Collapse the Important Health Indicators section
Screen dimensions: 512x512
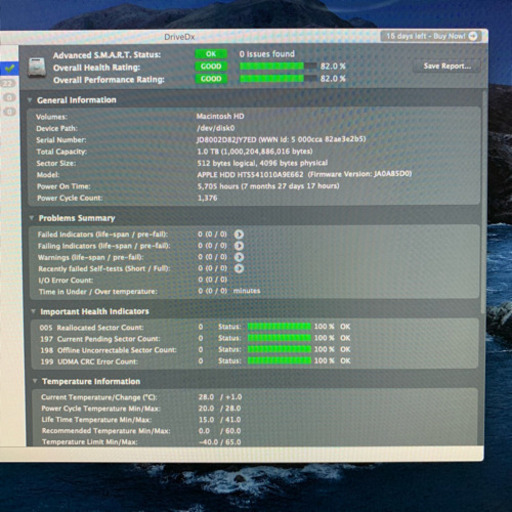point(33,311)
